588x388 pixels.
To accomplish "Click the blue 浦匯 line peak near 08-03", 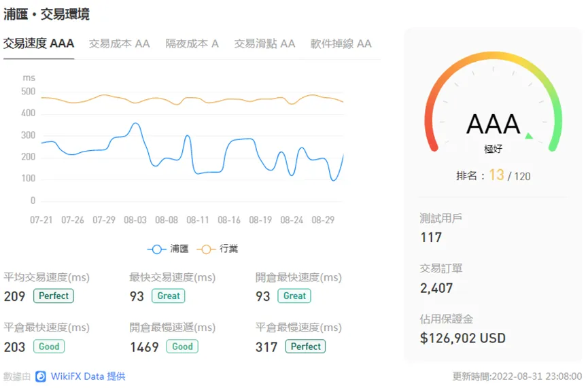I will click(x=135, y=124).
